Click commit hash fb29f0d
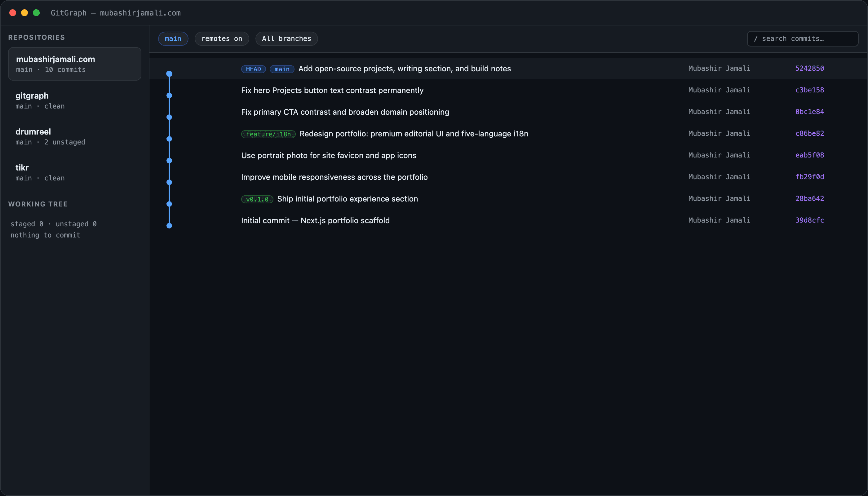 click(809, 177)
